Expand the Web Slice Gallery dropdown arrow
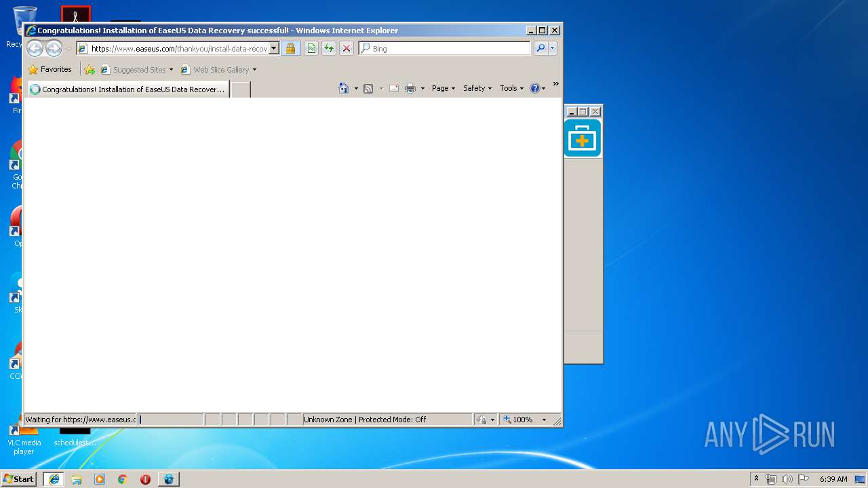The height and width of the screenshot is (488, 868). tap(254, 70)
